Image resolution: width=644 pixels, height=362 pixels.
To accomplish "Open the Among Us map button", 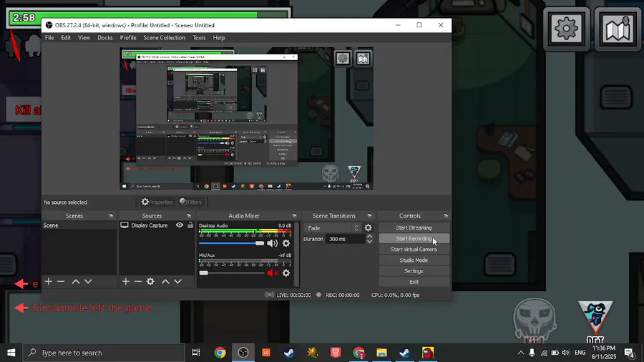I will point(618,29).
